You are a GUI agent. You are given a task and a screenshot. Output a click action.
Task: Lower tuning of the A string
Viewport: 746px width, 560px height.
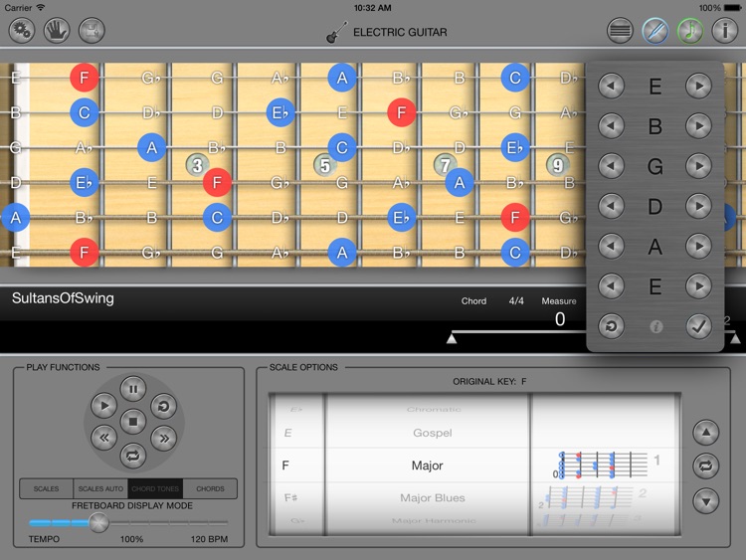coord(611,246)
